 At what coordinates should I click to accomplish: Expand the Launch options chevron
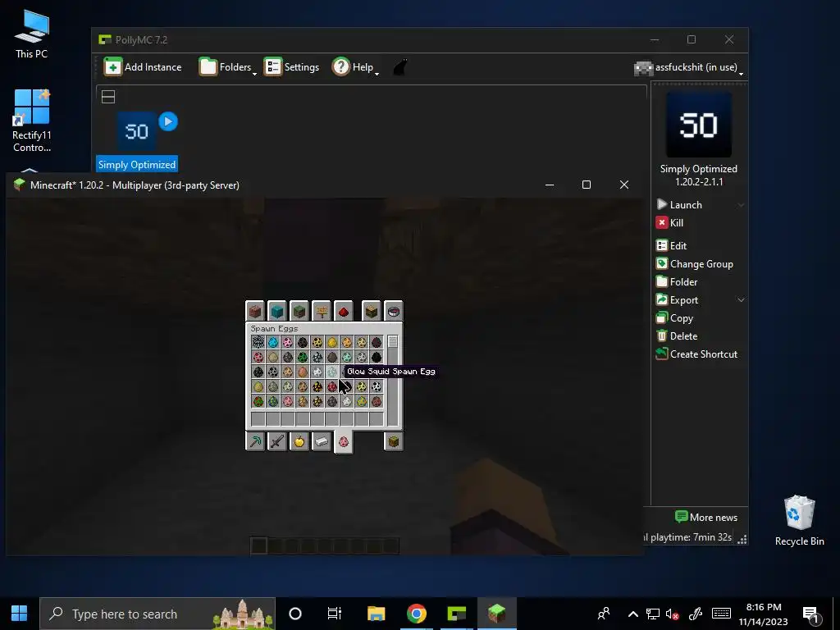741,204
